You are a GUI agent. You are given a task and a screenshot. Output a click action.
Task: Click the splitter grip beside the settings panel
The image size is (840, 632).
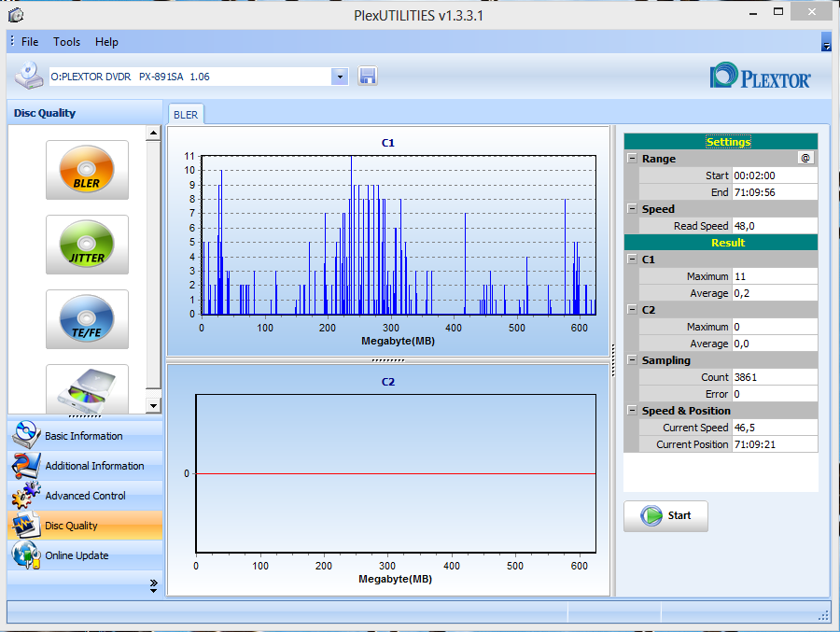(x=613, y=360)
